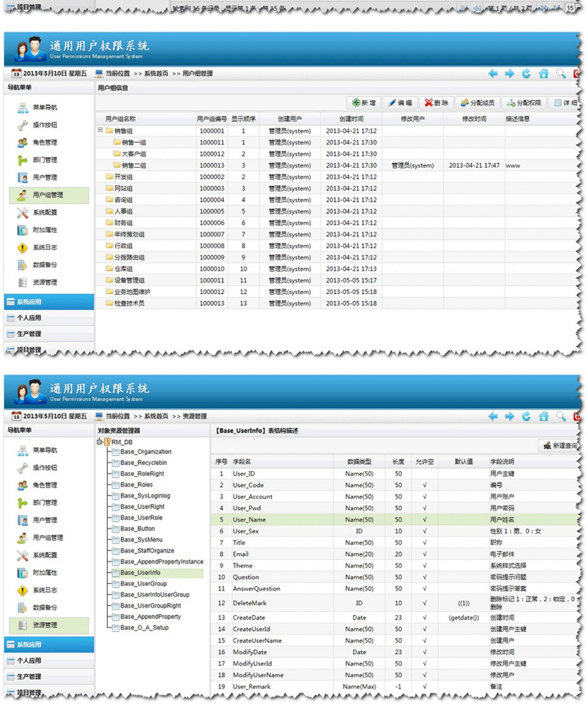Screen dimensions: 588x710
Task: Click the 编辑 button
Action: pyautogui.click(x=400, y=103)
